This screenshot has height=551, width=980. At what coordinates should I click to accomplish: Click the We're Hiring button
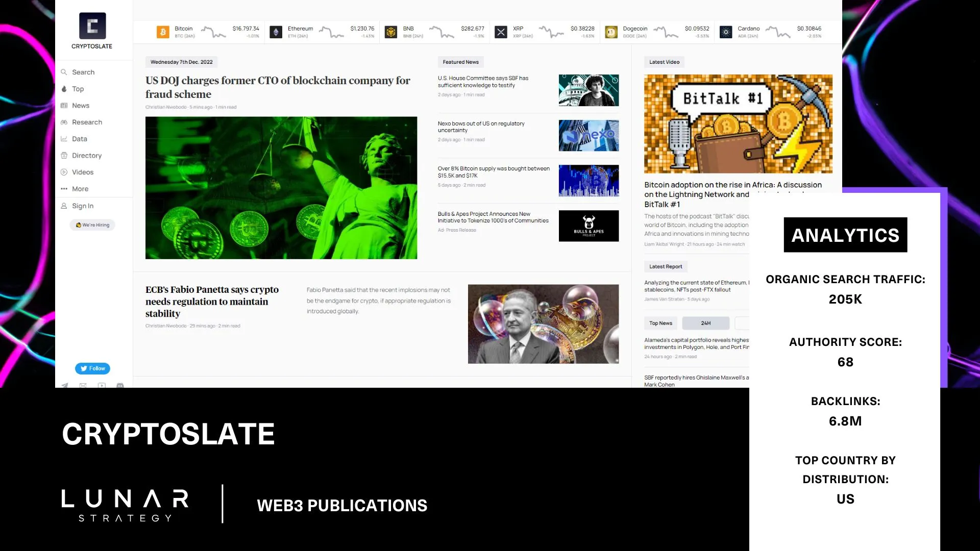click(92, 225)
